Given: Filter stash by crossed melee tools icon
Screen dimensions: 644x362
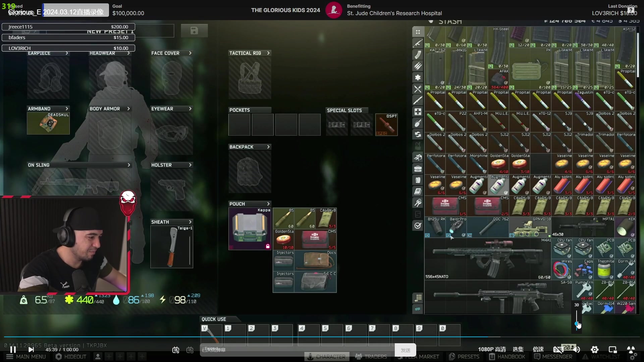Looking at the screenshot, I should [x=418, y=89].
